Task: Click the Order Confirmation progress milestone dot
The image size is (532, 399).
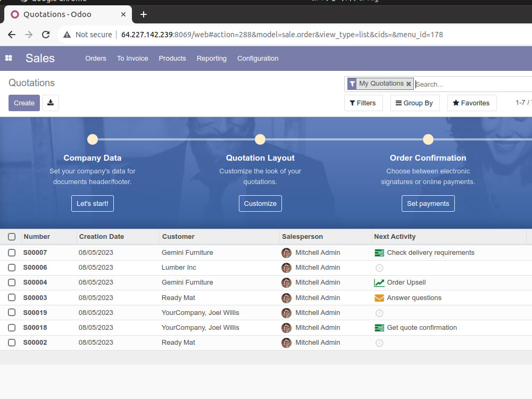Action: click(428, 139)
